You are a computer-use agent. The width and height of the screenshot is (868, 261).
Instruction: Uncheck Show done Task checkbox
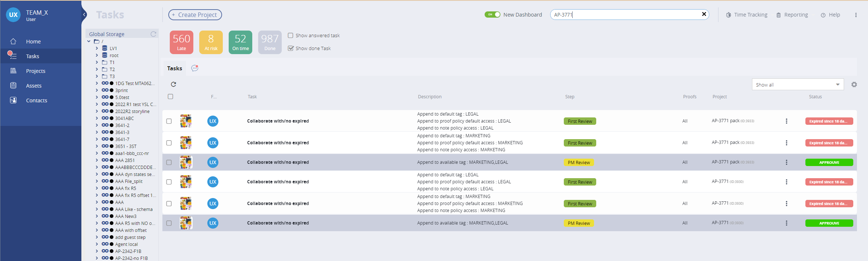291,48
